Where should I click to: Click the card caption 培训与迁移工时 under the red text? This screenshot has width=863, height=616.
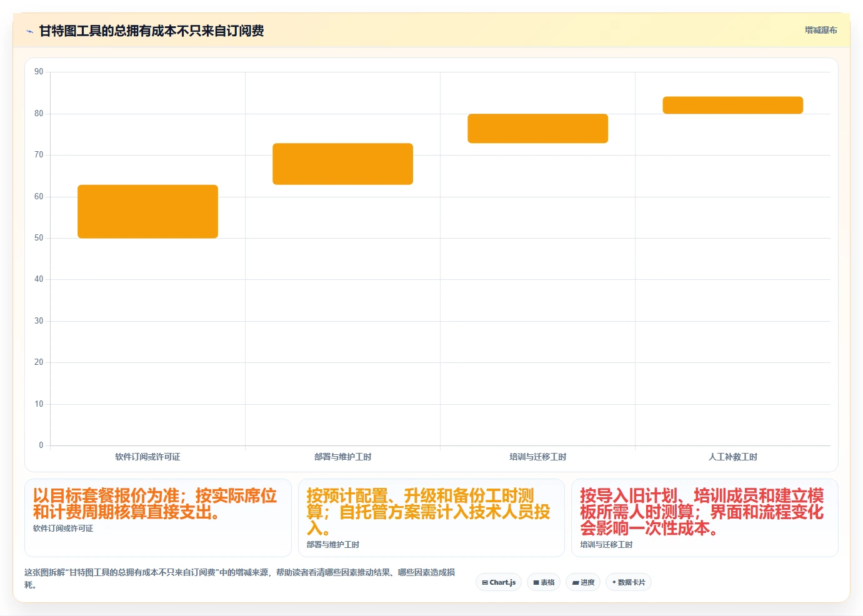[x=606, y=545]
